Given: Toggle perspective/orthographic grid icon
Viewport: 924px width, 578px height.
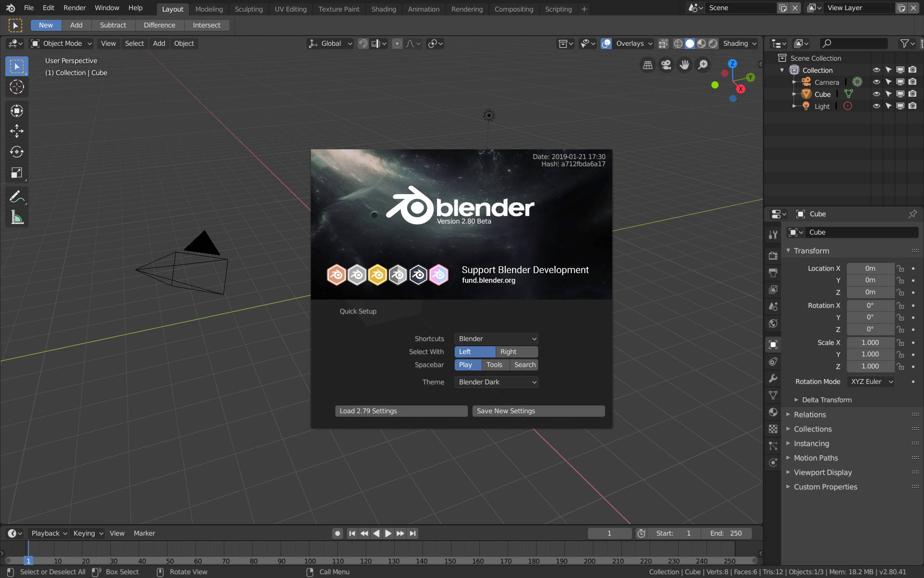Looking at the screenshot, I should click(x=648, y=65).
